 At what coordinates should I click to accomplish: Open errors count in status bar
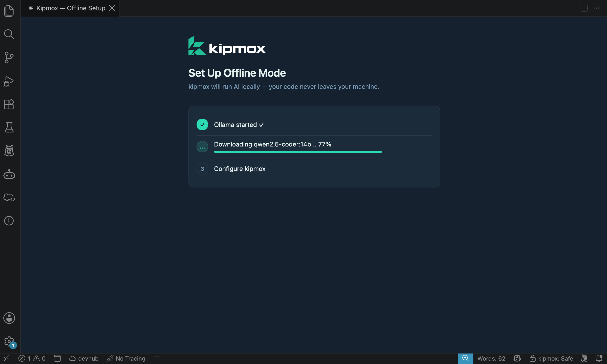point(24,358)
